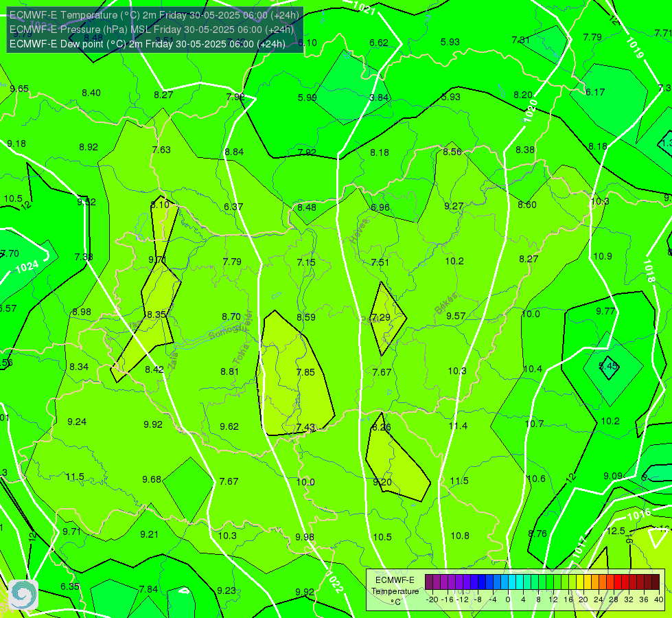Screen dimensions: 672x618
Task: Click the Zala county label
Action: 173,360
